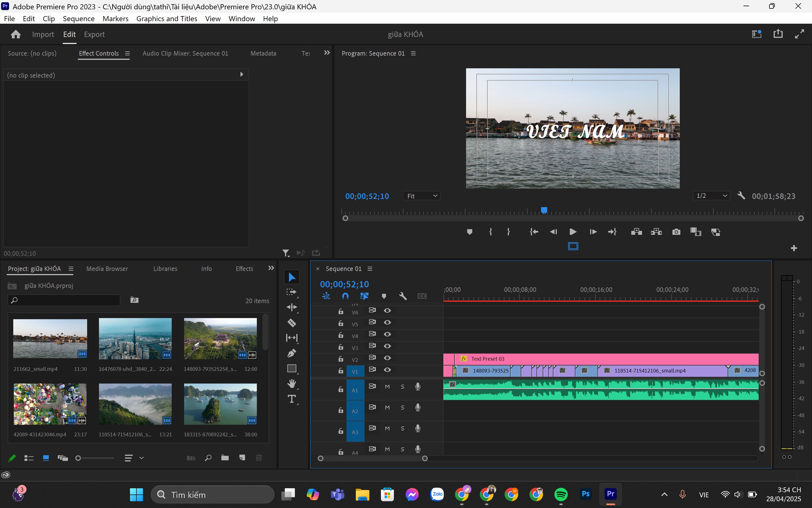This screenshot has width=812, height=508.
Task: Toggle lock on track V6
Action: point(341,312)
